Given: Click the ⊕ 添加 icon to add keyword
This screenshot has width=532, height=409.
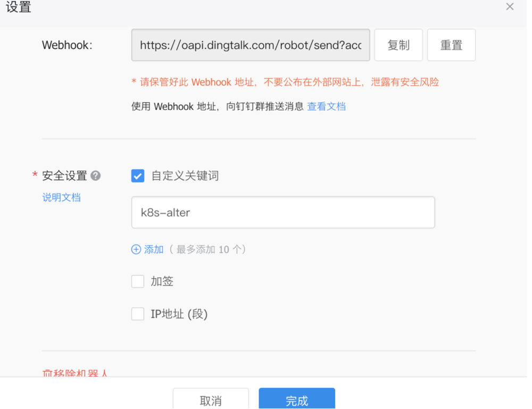Looking at the screenshot, I should [136, 249].
